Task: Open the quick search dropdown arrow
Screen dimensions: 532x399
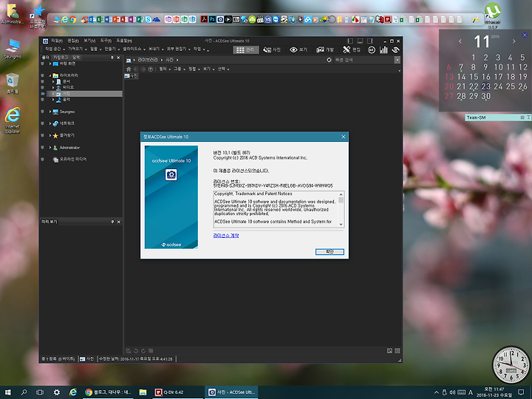Action: pyautogui.click(x=398, y=60)
